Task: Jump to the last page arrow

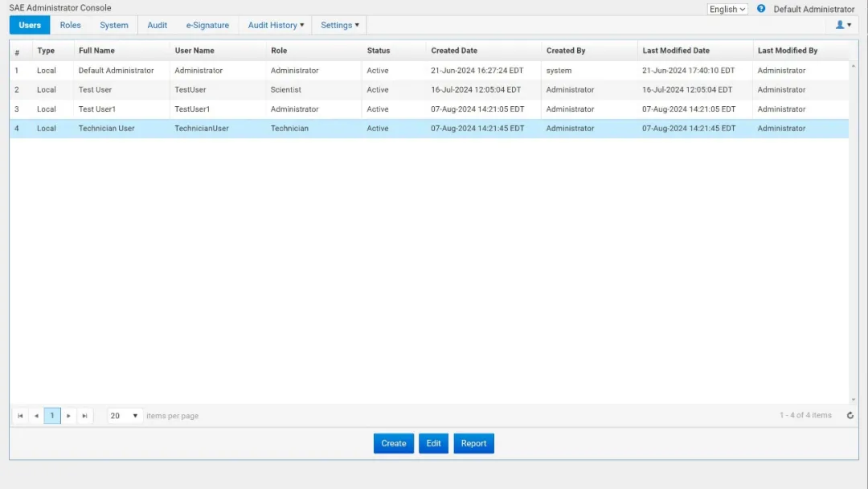Action: 84,416
